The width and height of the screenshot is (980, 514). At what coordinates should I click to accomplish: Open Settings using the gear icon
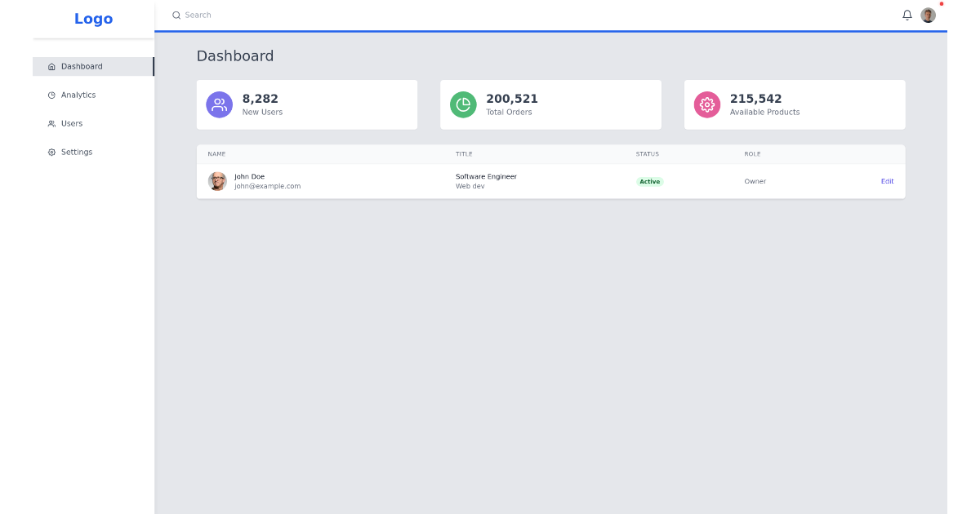[x=51, y=152]
